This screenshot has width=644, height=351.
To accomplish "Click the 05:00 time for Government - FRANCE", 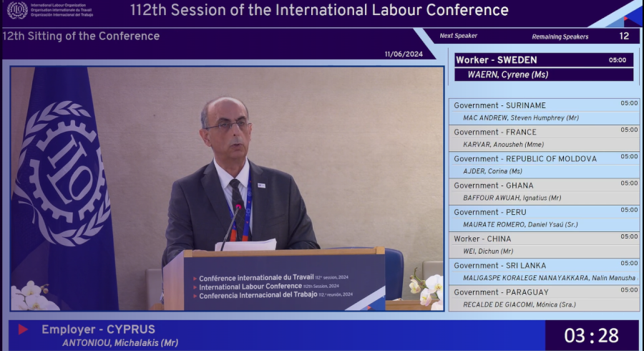I will pyautogui.click(x=629, y=130).
